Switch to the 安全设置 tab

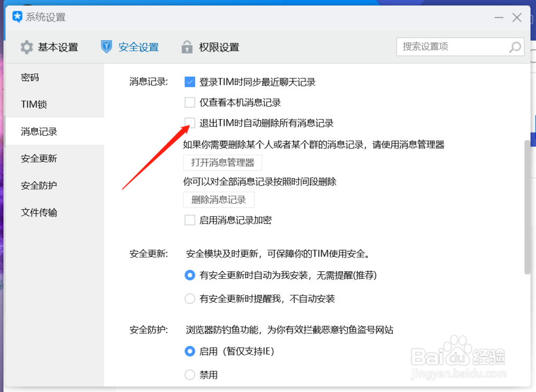pos(130,47)
